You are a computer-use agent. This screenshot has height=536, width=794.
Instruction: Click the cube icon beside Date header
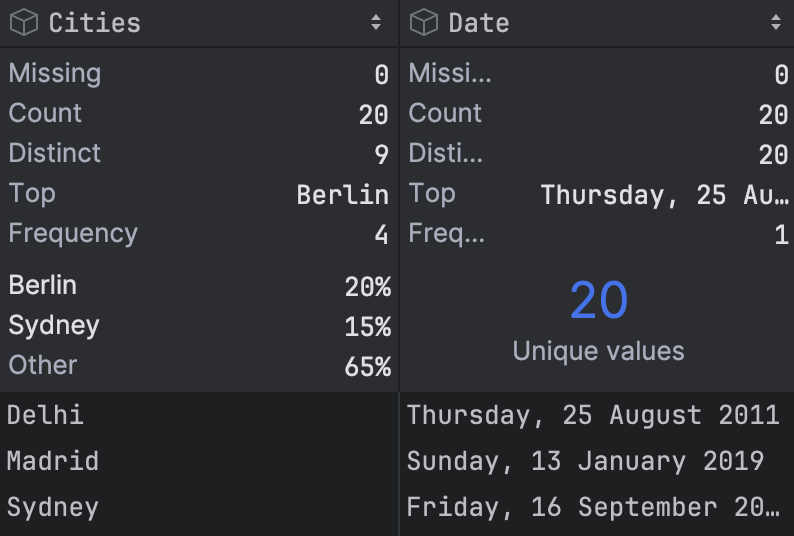[423, 23]
